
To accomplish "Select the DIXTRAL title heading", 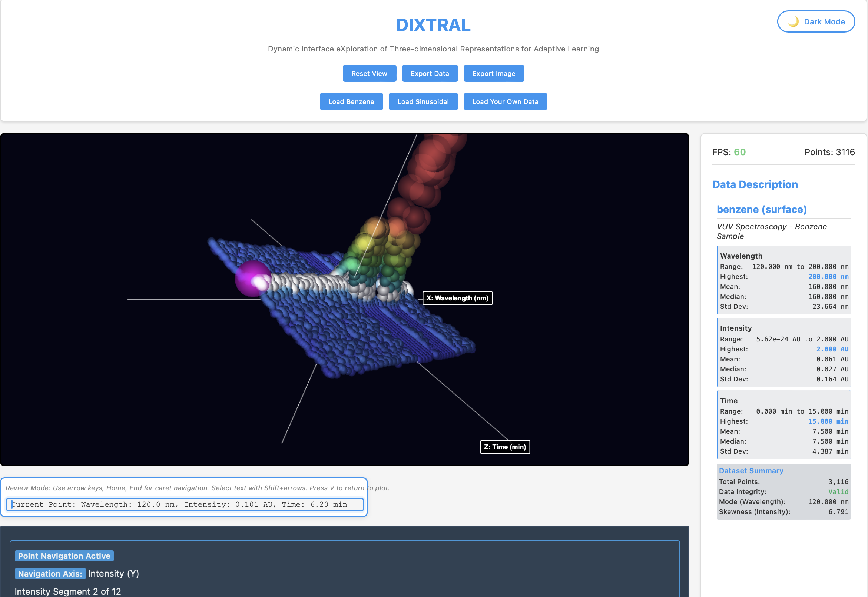I will pyautogui.click(x=433, y=25).
